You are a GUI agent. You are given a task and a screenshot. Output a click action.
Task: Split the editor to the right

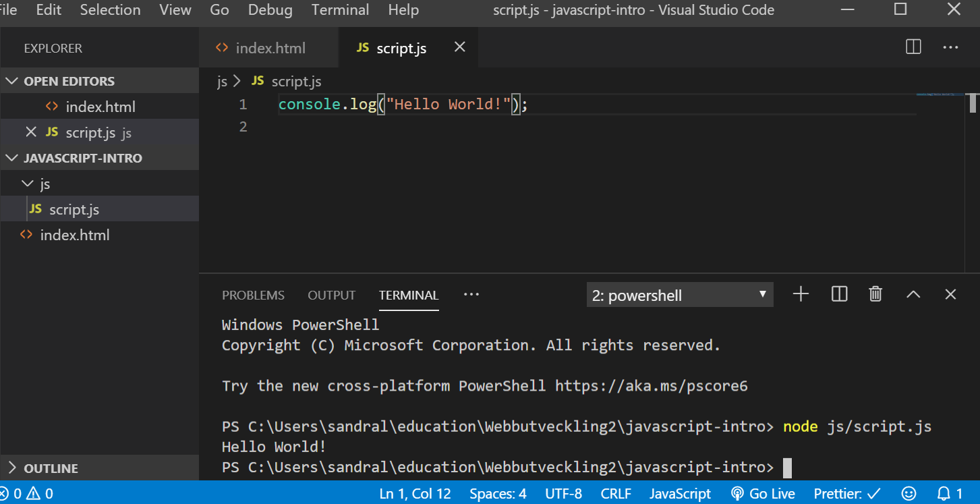(x=913, y=47)
